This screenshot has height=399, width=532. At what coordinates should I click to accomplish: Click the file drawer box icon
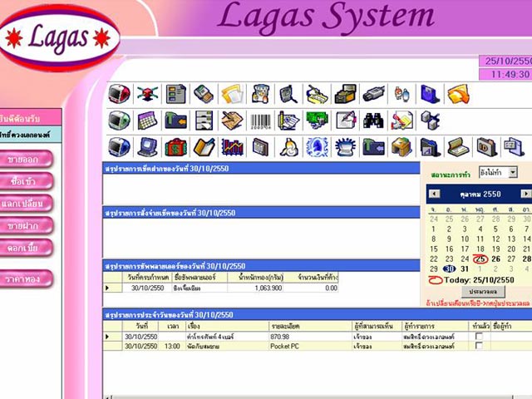(345, 94)
